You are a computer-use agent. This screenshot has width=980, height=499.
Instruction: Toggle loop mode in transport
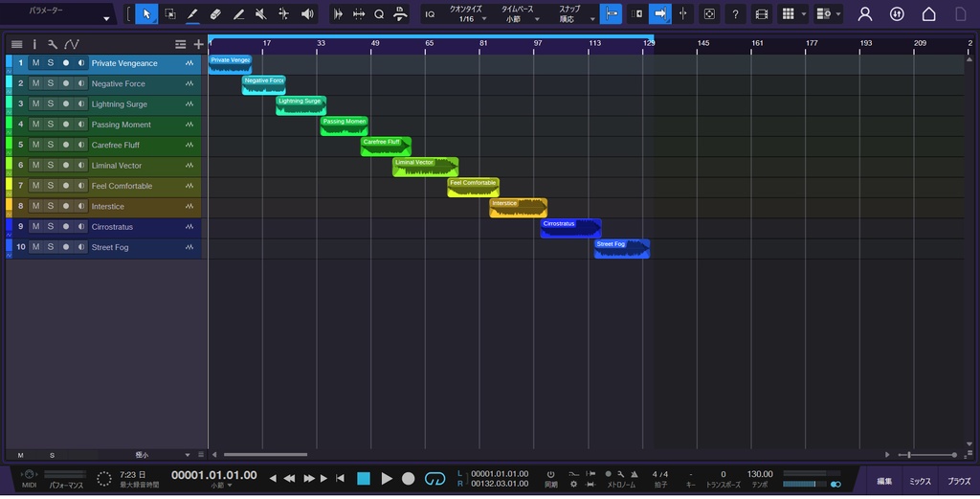tap(434, 478)
